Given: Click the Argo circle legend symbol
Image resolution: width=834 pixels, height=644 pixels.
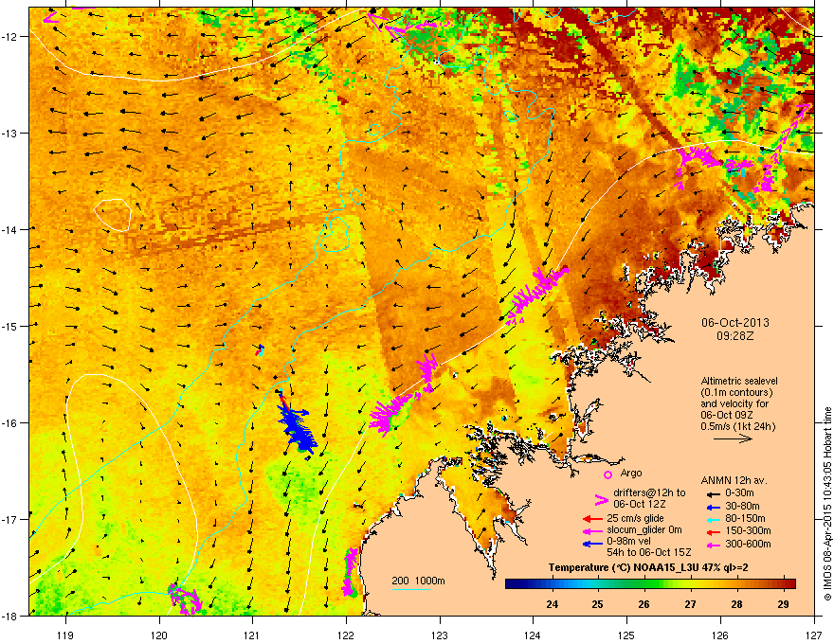Looking at the screenshot, I should coord(607,474).
